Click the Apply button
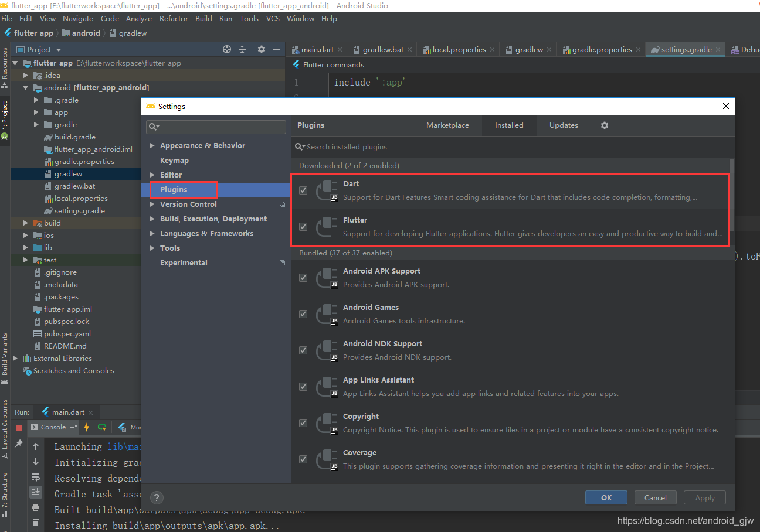Image resolution: width=760 pixels, height=532 pixels. [705, 497]
